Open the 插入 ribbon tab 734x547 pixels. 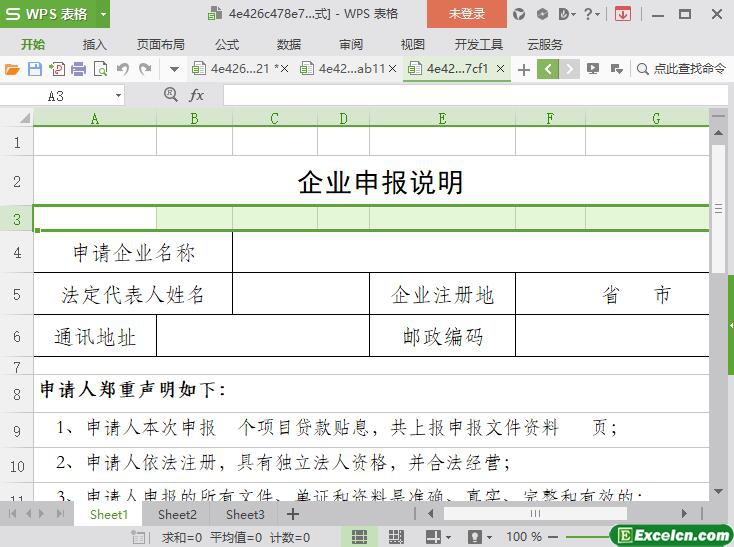(95, 45)
